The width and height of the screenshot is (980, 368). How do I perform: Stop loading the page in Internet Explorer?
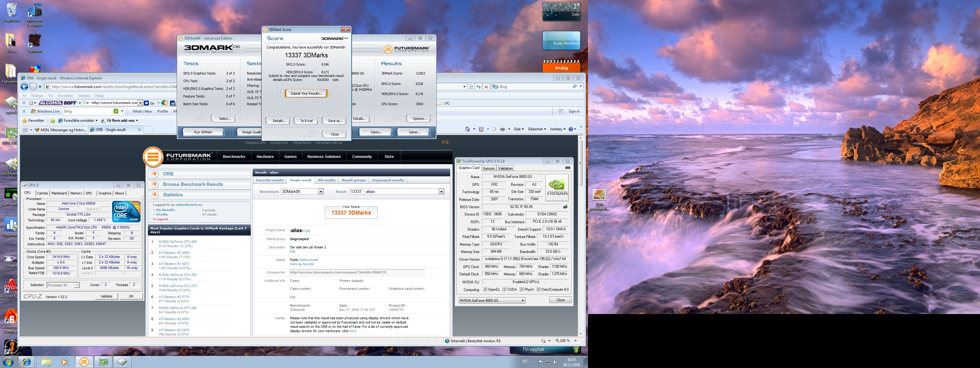(x=486, y=87)
